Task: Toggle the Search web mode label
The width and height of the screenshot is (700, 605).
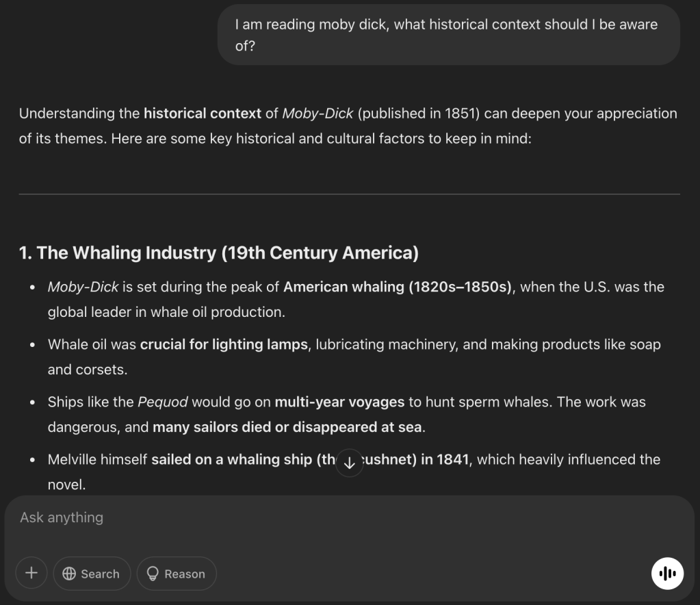Action: point(100,574)
